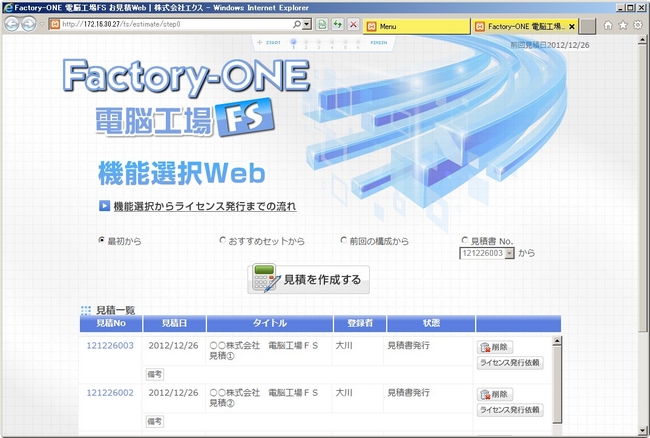Screen dimensions: 650x438
Task: Click the browser Back arrow button
Action: pos(12,24)
